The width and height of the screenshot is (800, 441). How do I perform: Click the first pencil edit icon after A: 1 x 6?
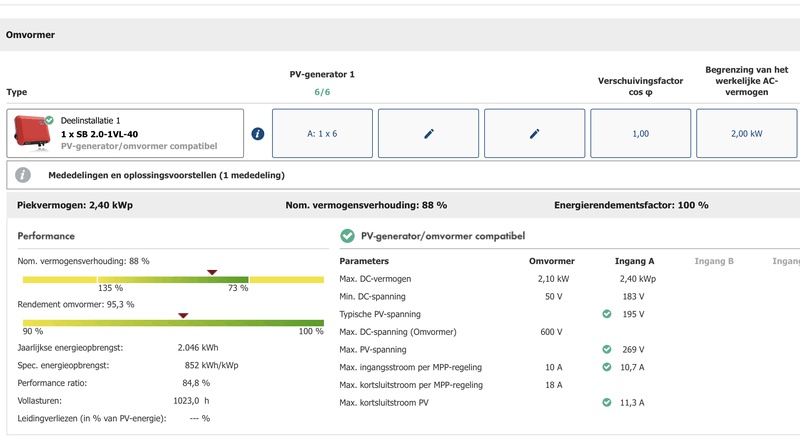coord(428,134)
